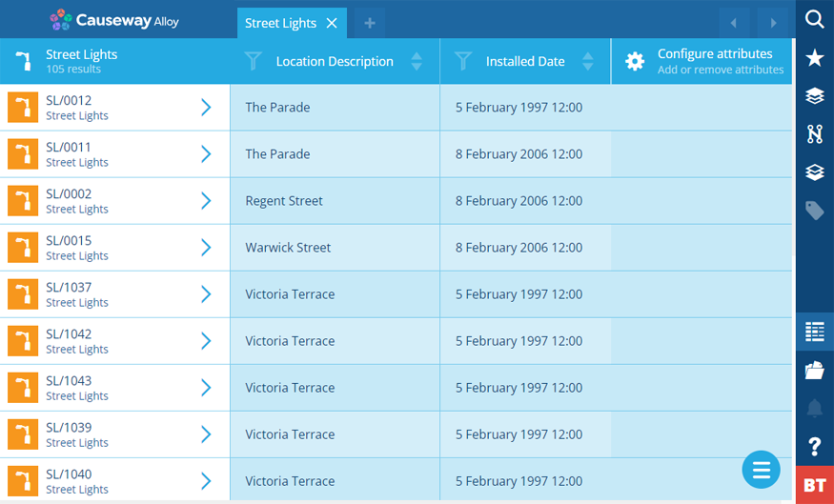The image size is (834, 504).
Task: Expand street light SL/0012 with its chevron
Action: 207,108
